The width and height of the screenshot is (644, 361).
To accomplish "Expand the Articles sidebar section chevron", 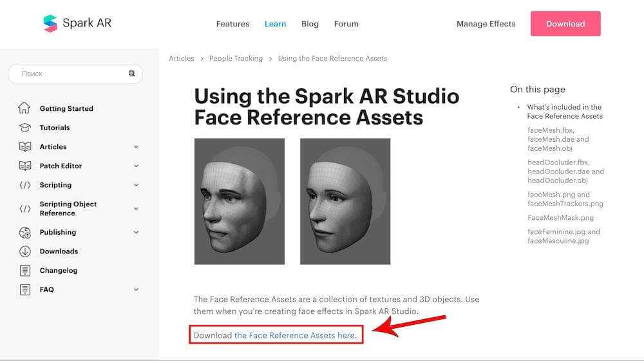I will 136,147.
